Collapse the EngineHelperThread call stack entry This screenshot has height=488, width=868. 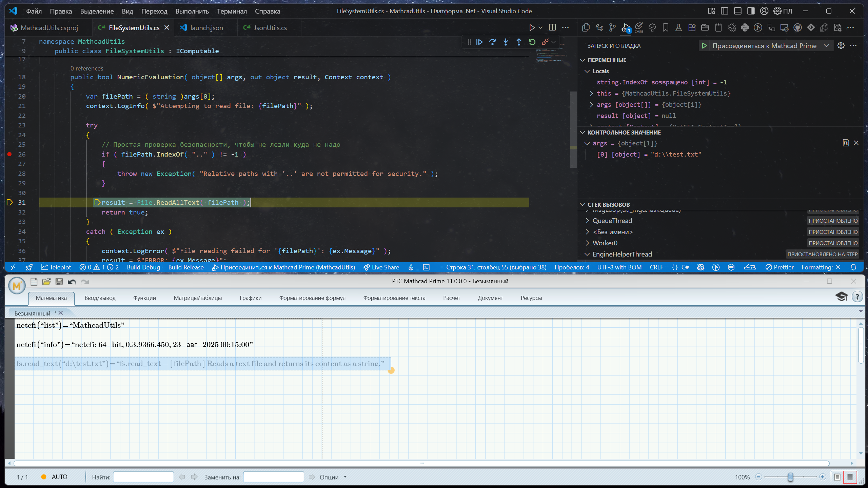(x=587, y=254)
